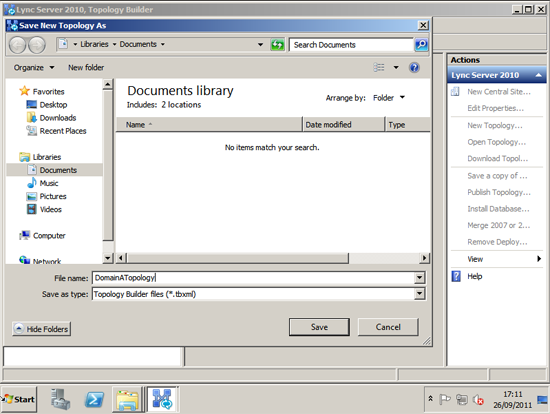Click inside the Search Documents box
The image size is (550, 414).
click(x=351, y=45)
